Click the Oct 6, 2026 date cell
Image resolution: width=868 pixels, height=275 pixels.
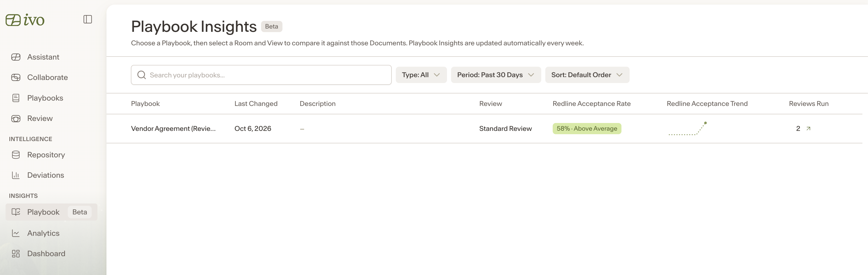click(x=253, y=128)
